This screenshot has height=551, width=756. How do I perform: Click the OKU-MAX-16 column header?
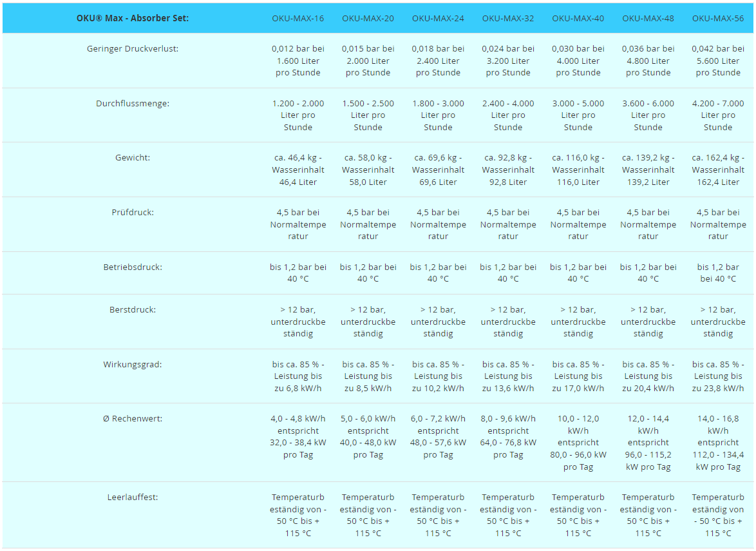tap(298, 18)
